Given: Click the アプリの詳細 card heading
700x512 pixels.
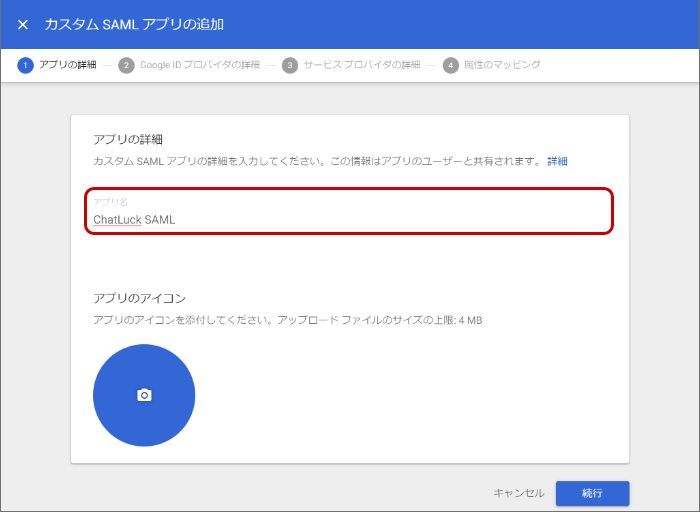Looking at the screenshot, I should pyautogui.click(x=127, y=139).
